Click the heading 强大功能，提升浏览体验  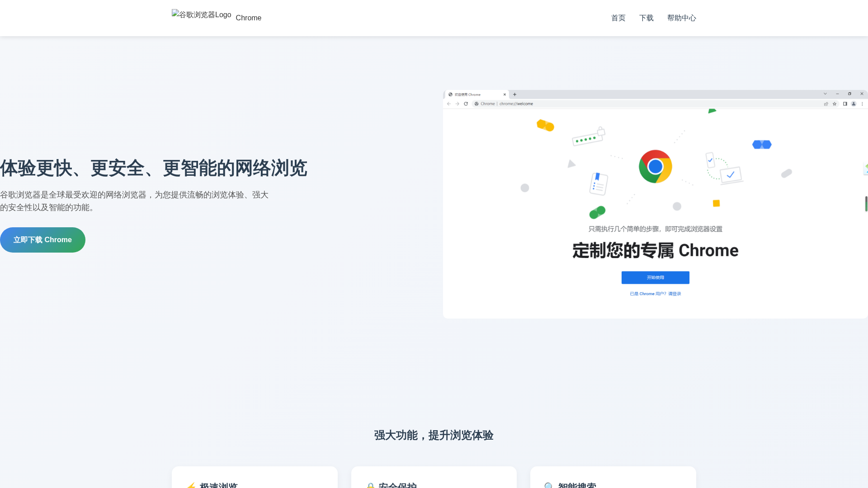pyautogui.click(x=434, y=435)
